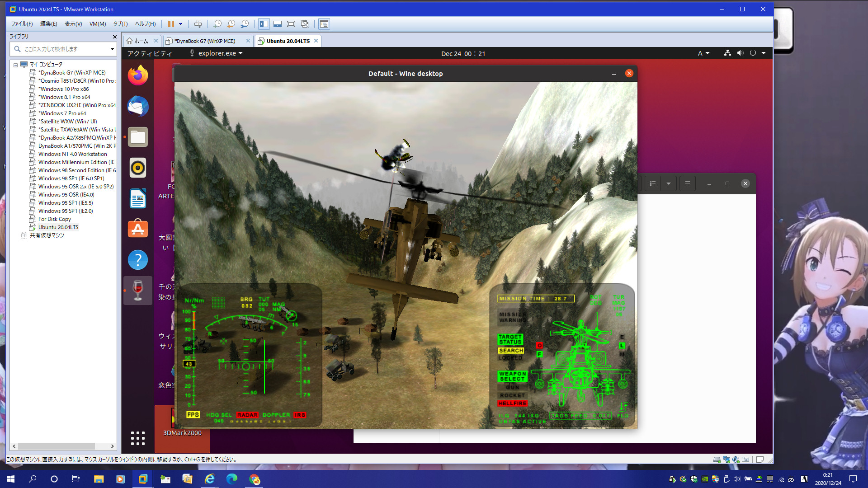
Task: Open the タブ(T) menu
Action: pyautogui.click(x=120, y=24)
